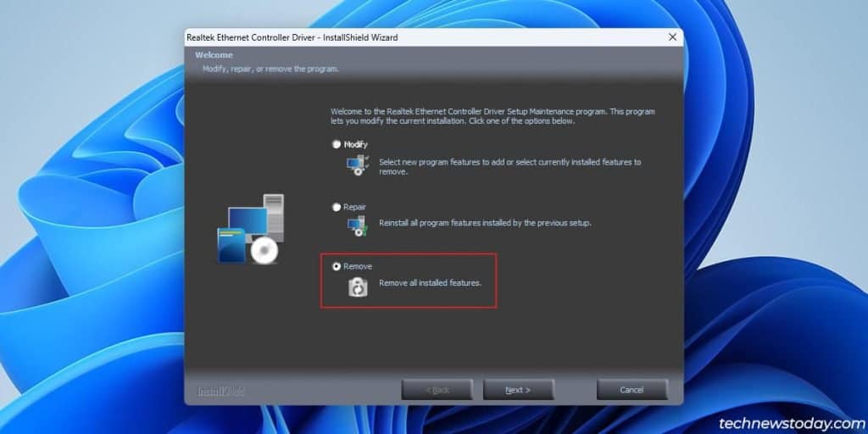The image size is (868, 434).
Task: Click the computer and disc setup illustration
Action: coord(250,231)
